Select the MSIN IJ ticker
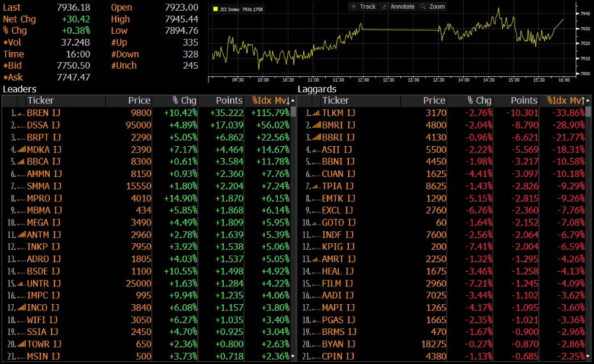Screen dimensions: 594x364 (x=44, y=356)
